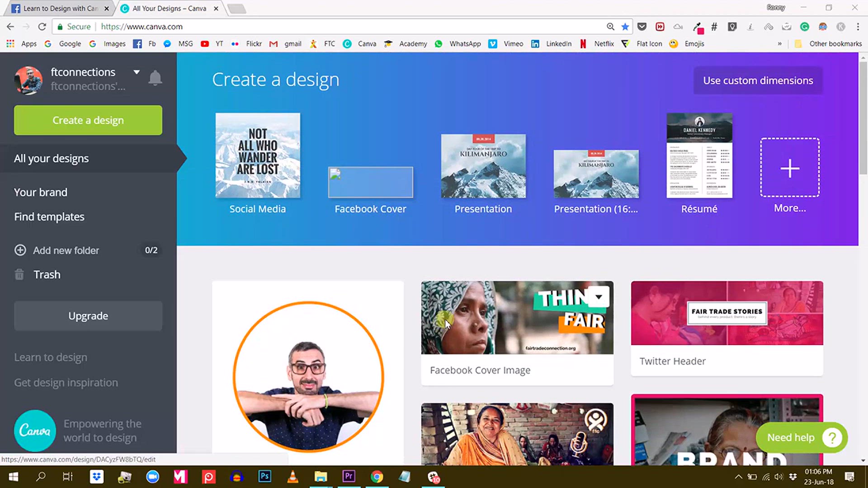
Task: Open the Facebook Cover Image options dropdown arrow
Action: (x=599, y=297)
